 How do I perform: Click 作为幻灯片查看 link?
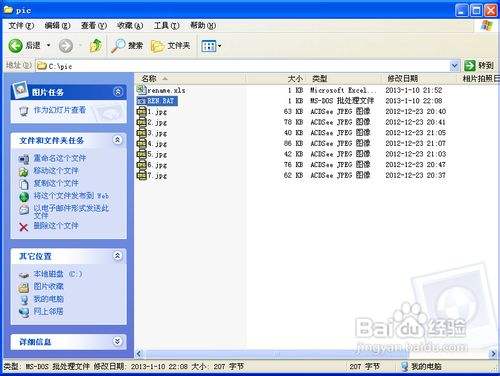(60, 110)
